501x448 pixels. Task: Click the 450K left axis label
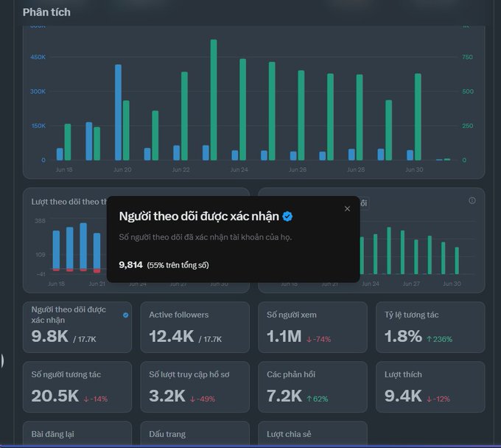tap(38, 57)
